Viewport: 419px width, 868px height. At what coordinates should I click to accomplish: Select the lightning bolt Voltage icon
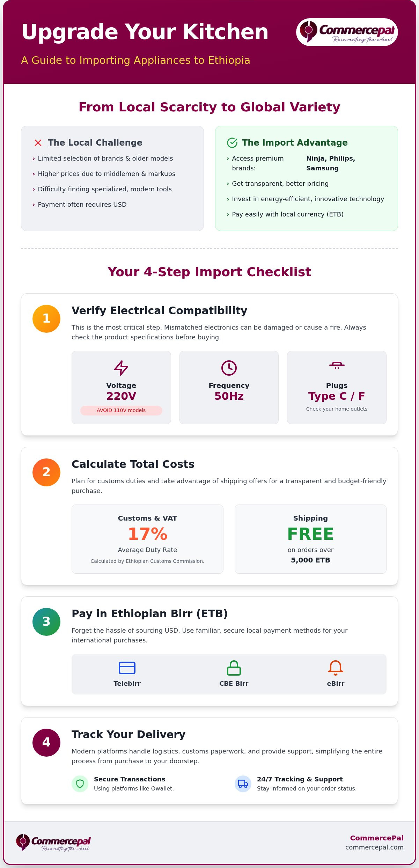[121, 368]
